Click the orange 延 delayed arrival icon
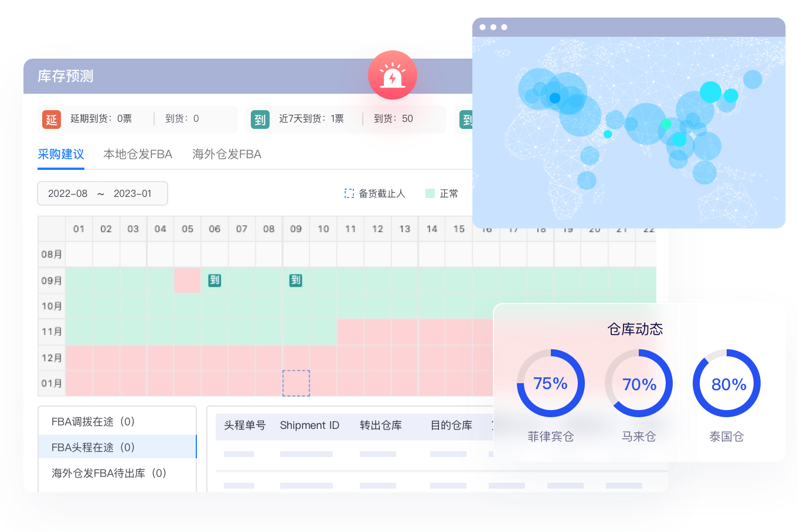Viewport: 797px width, 532px height. pyautogui.click(x=52, y=120)
